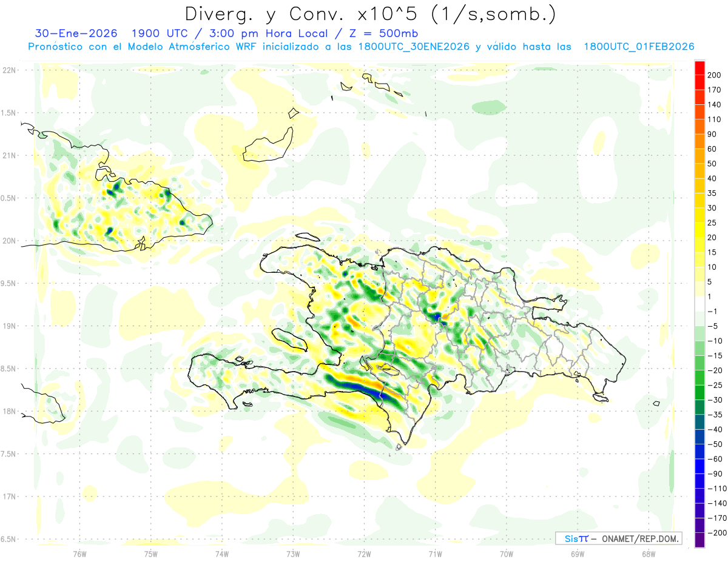This screenshot has height=562, width=728.
Task: Click the blue -60 colorbar level
Action: tap(699, 467)
